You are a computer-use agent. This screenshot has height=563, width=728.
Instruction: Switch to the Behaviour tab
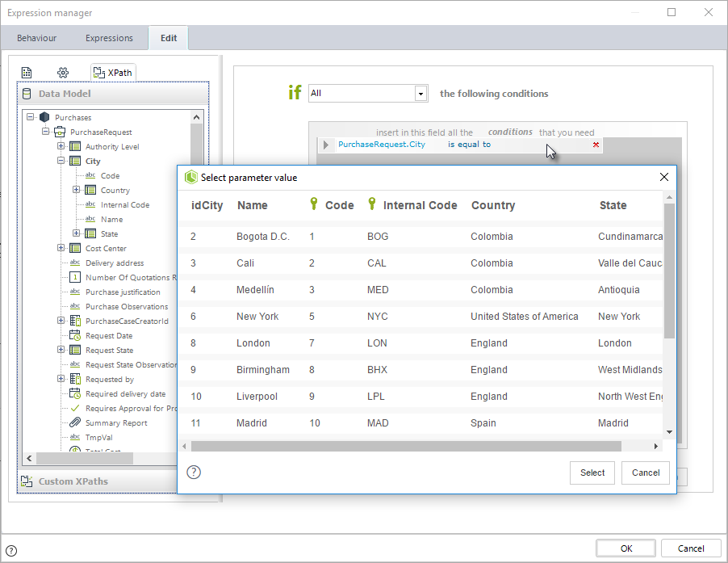tap(36, 38)
